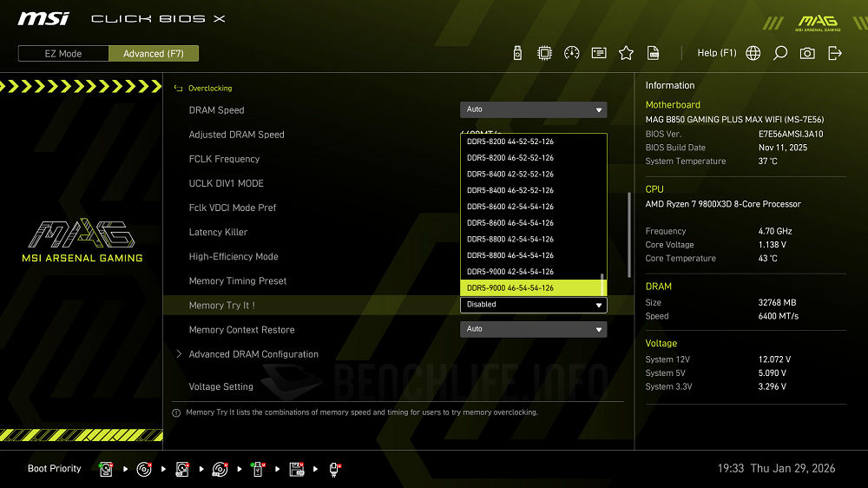868x488 pixels.
Task: Click the date and time display
Action: click(x=776, y=469)
